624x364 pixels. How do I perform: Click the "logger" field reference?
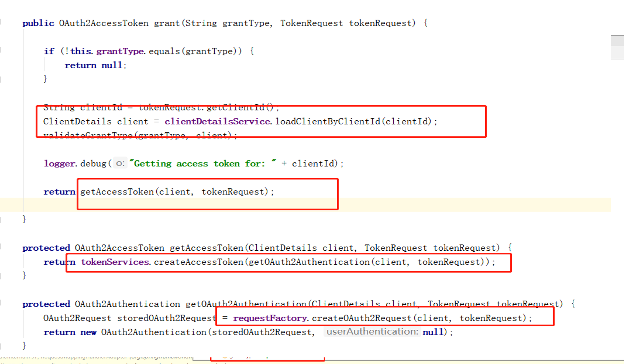point(59,164)
